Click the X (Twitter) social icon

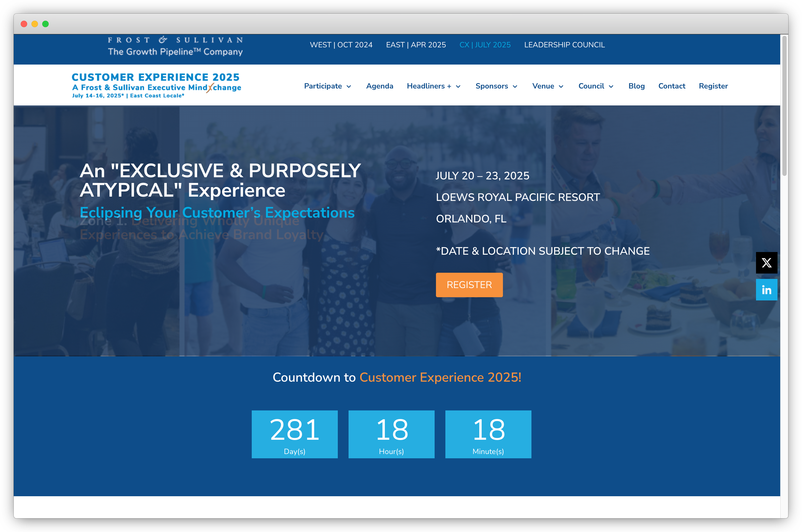(x=767, y=263)
